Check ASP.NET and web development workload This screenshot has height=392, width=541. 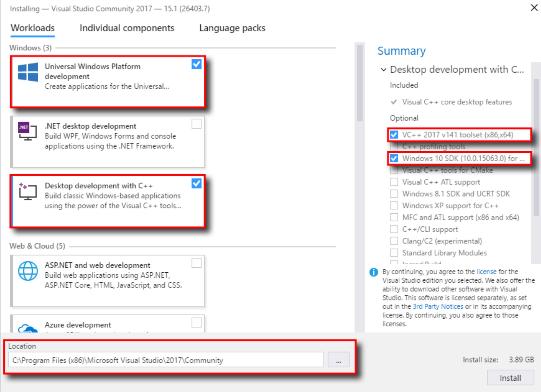[196, 263]
